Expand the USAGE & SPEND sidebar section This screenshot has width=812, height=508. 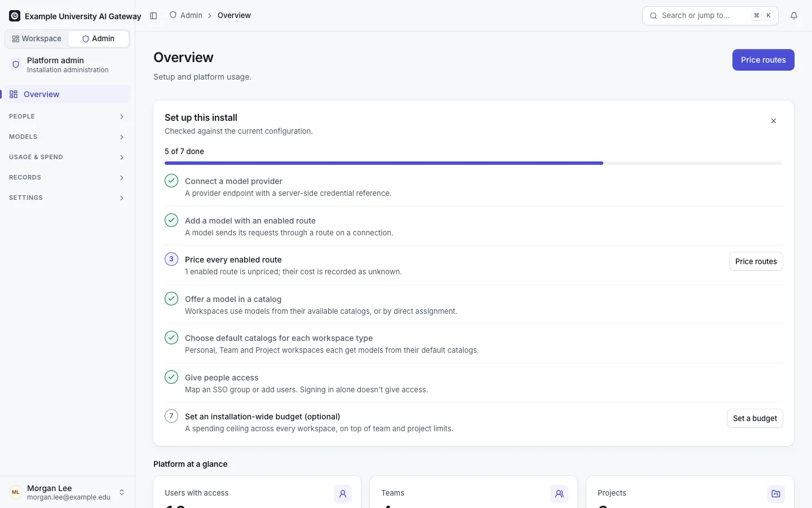point(68,157)
